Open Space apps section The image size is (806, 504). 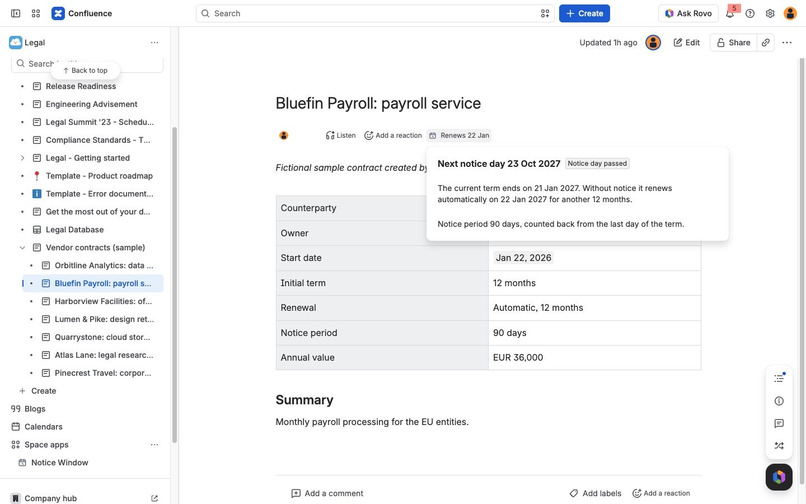(46, 445)
